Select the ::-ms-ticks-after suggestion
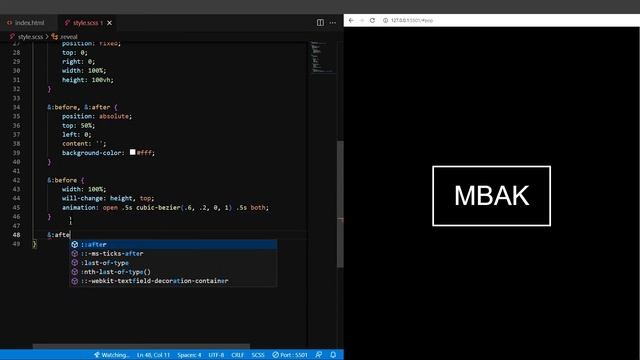640x360 pixels. 173,253
